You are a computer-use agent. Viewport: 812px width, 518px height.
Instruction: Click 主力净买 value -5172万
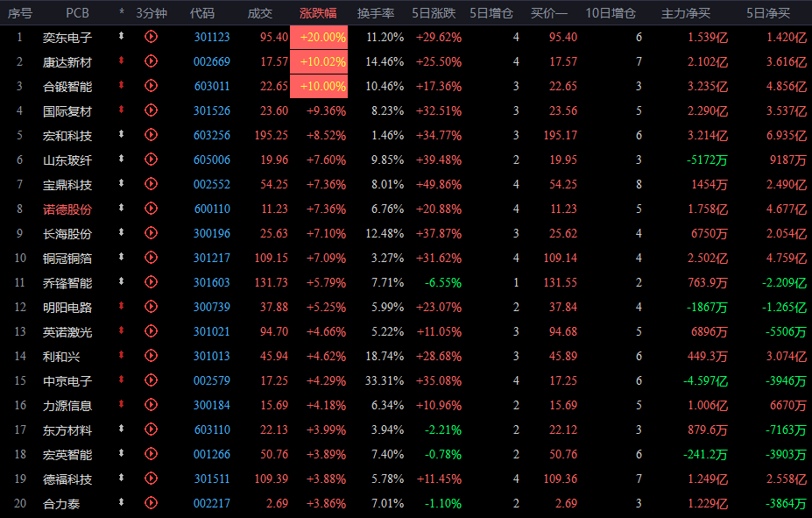pos(707,160)
